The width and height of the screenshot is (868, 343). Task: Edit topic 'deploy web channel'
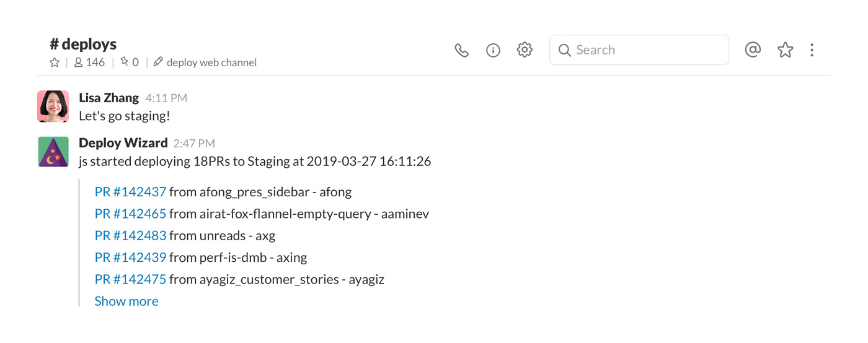(x=205, y=62)
